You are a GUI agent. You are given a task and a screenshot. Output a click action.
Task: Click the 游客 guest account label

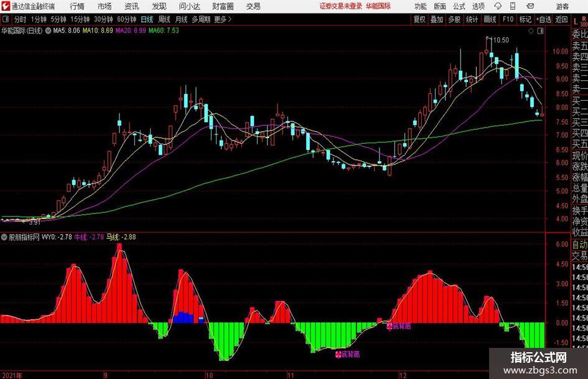click(x=562, y=6)
